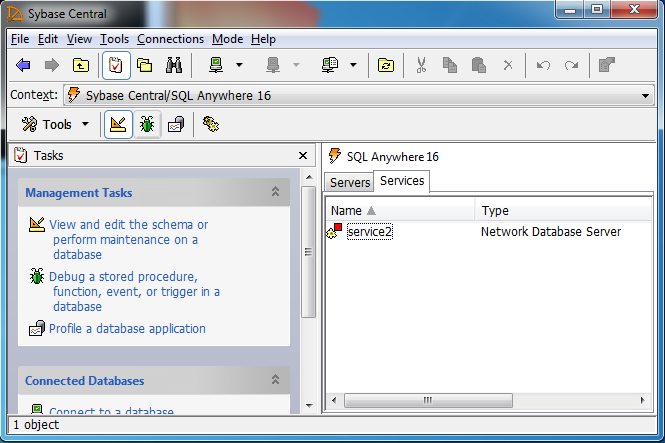Open the Connections menu
The image size is (665, 443).
pos(170,39)
